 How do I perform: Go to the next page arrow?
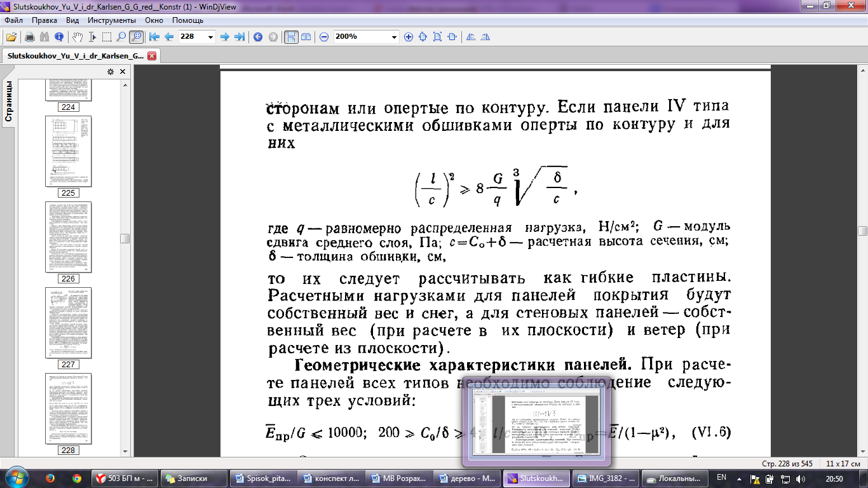pyautogui.click(x=224, y=37)
